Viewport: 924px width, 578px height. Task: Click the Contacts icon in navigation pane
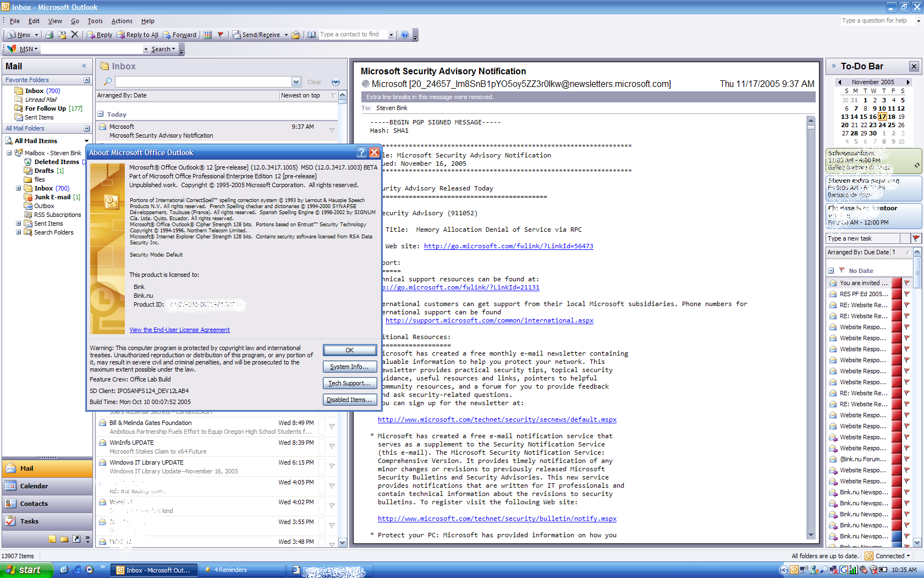[10, 503]
